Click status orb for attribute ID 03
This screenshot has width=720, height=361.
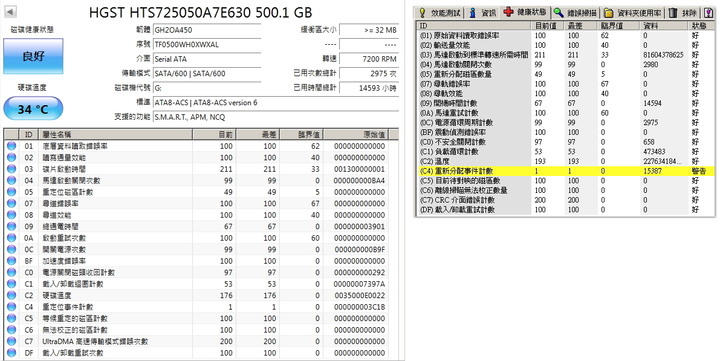pyautogui.click(x=11, y=169)
